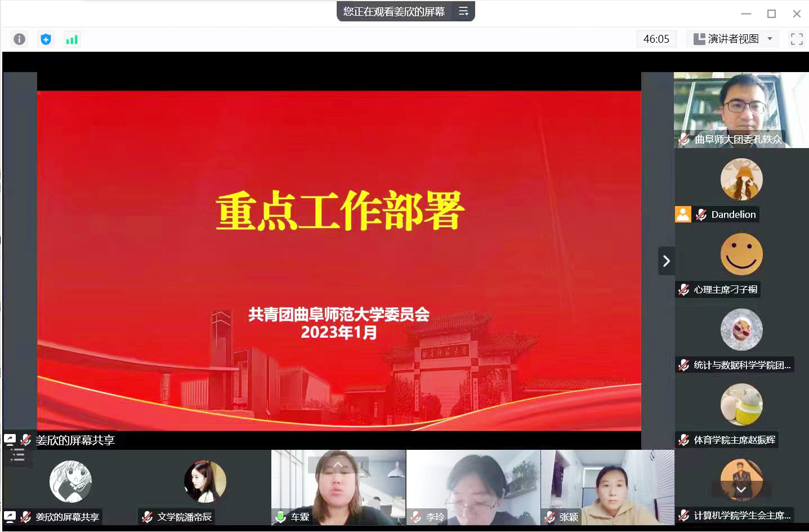
Task: Click the 您正在观看姜欣的屏幕 banner
Action: coord(394,11)
